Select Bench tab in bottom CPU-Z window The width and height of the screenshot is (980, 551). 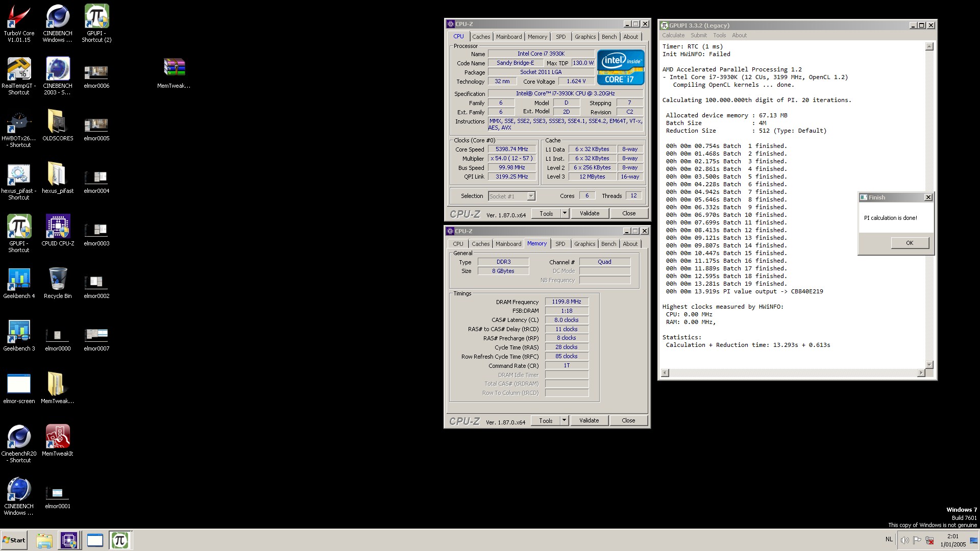[608, 244]
